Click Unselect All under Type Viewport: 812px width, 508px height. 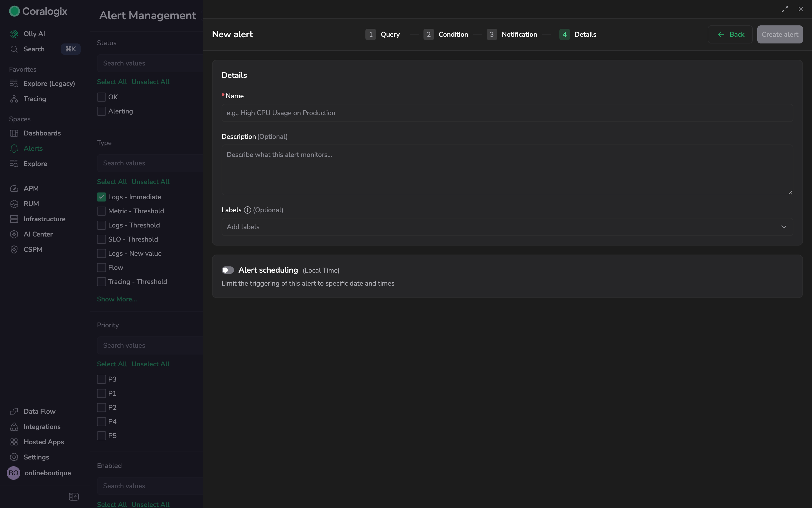[x=150, y=182]
